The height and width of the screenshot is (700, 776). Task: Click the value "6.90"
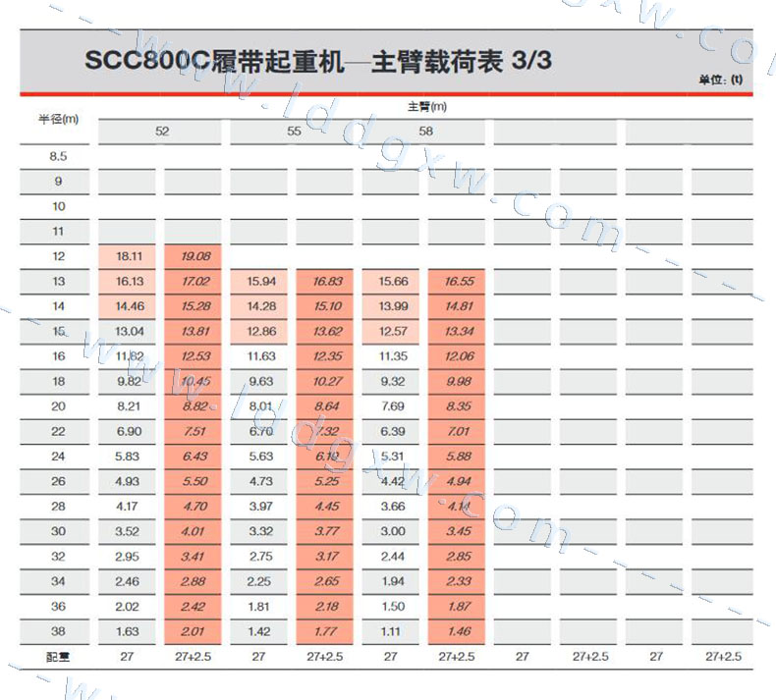[129, 431]
